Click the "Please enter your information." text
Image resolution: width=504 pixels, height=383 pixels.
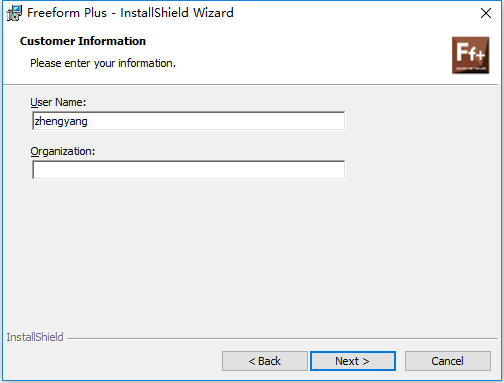103,63
